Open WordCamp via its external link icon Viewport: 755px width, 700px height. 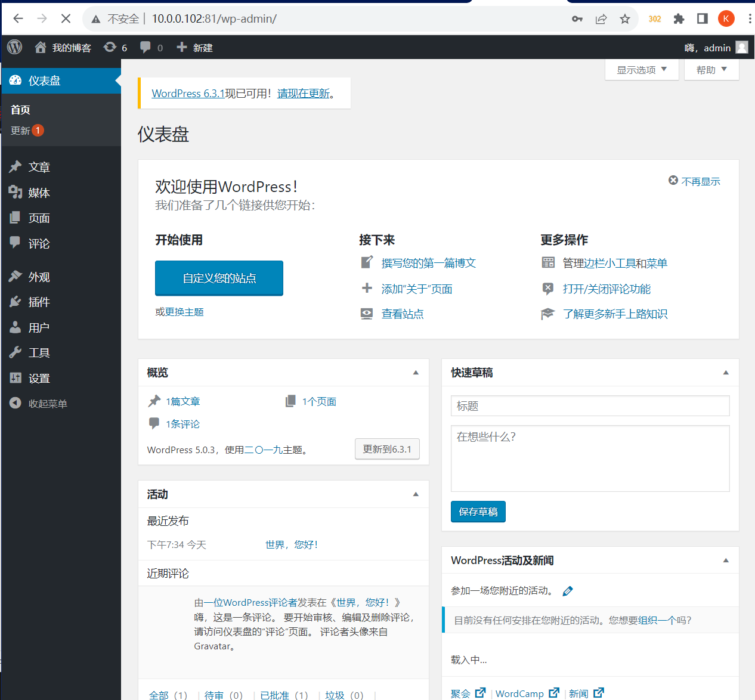(553, 692)
